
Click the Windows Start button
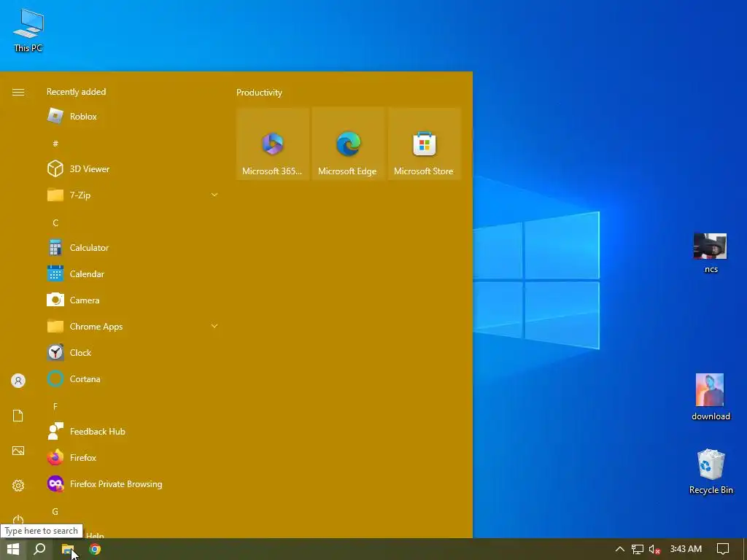[13, 549]
